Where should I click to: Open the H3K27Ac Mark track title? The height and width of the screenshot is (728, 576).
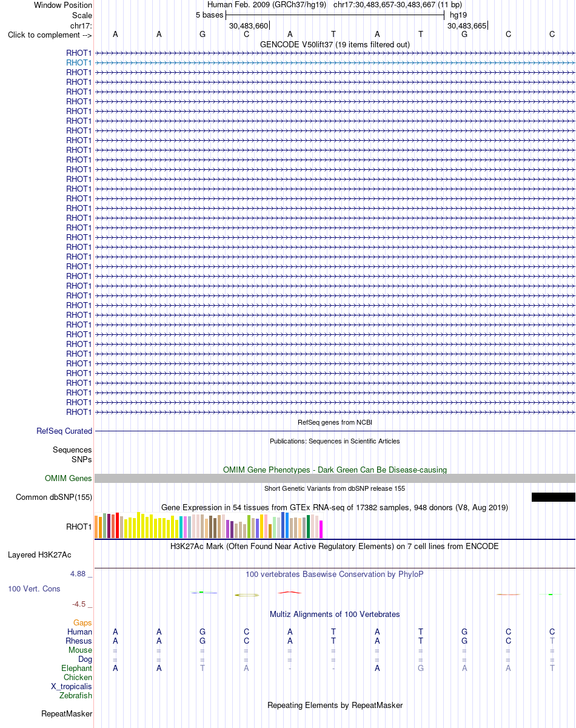(335, 546)
